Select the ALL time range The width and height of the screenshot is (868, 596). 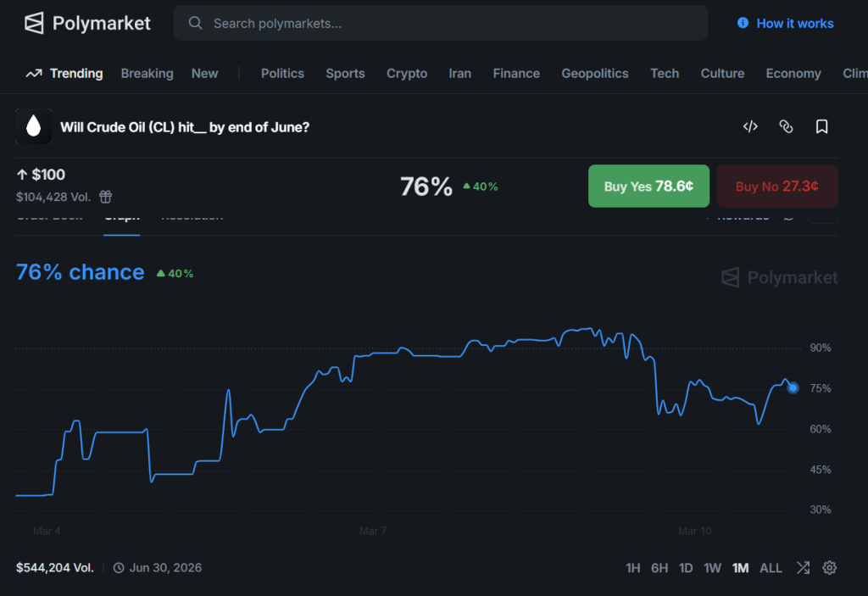(771, 567)
